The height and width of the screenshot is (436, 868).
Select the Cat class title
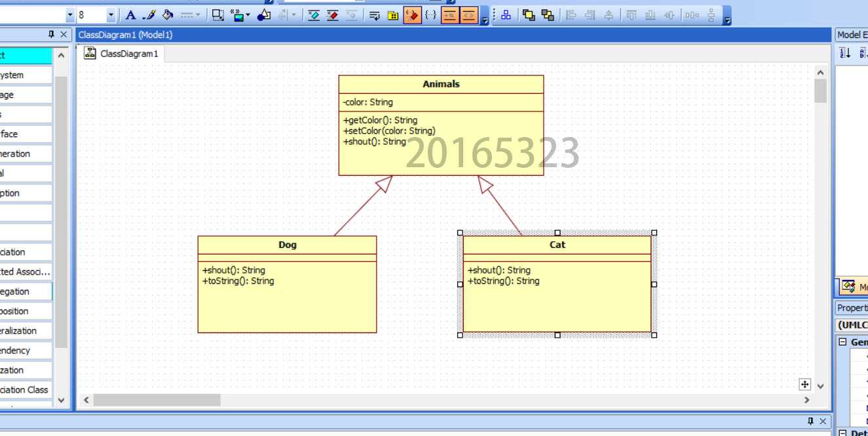click(x=557, y=245)
